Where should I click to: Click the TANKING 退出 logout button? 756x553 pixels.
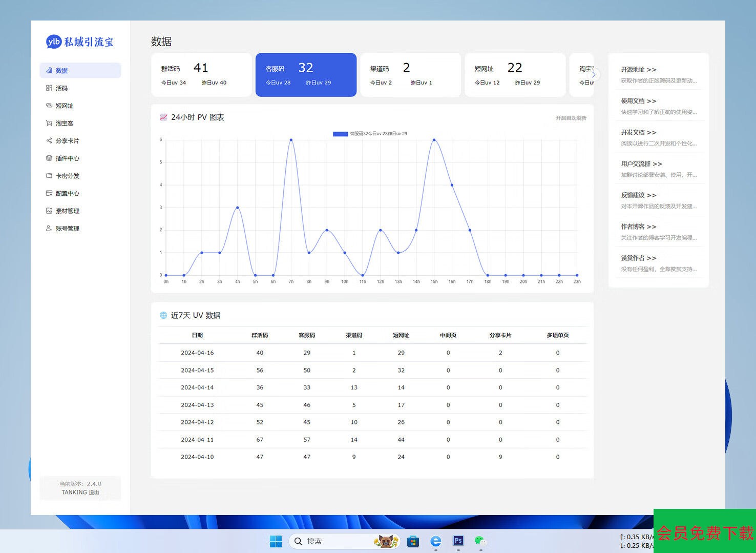80,493
